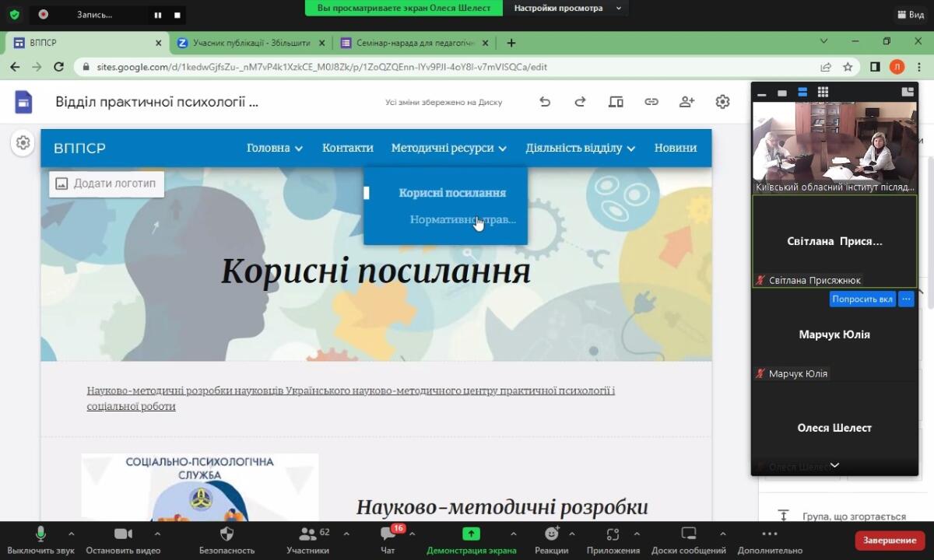
Task: Click green Zoom encryption shield icon
Action: pyautogui.click(x=14, y=14)
